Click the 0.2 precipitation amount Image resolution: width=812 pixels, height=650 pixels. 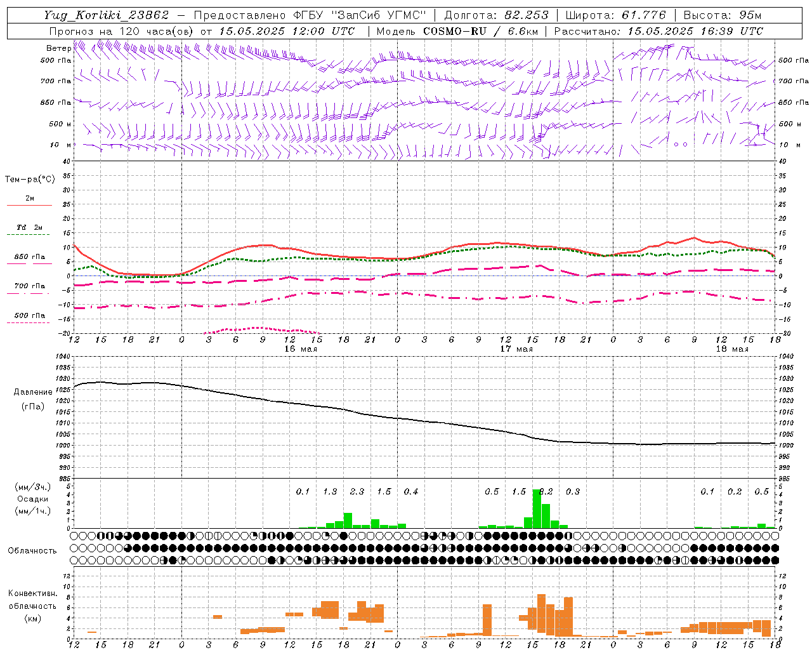pos(735,492)
